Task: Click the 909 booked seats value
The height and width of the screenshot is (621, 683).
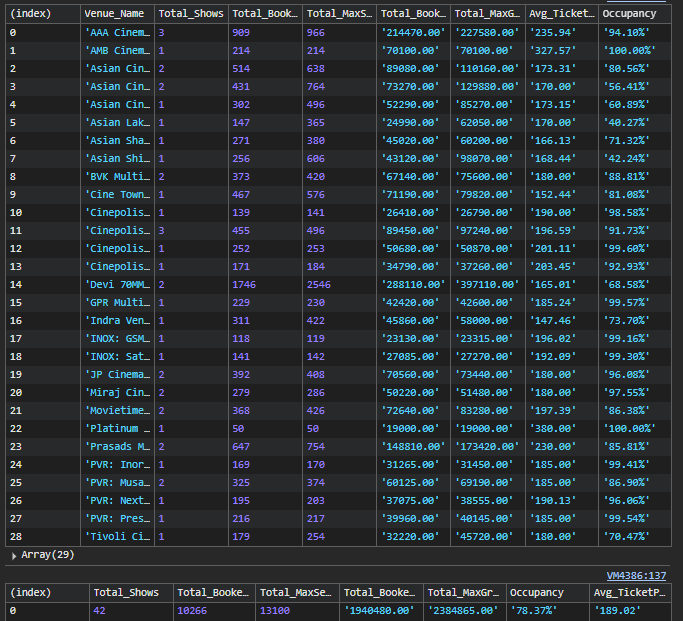Action: (241, 33)
